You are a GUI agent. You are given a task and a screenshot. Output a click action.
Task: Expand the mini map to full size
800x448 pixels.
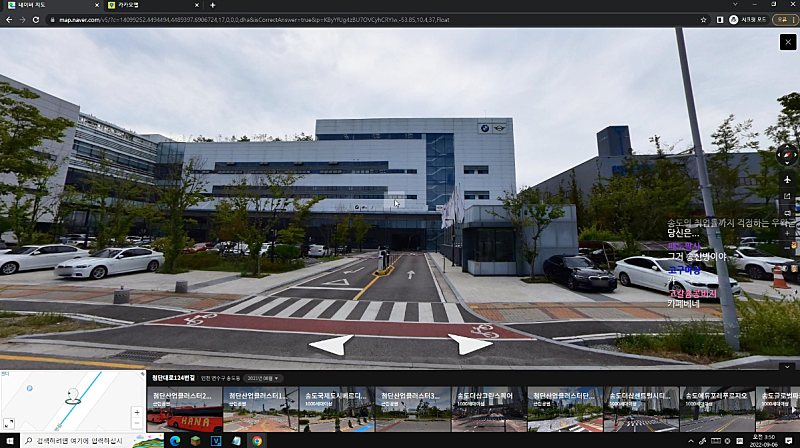click(9, 424)
